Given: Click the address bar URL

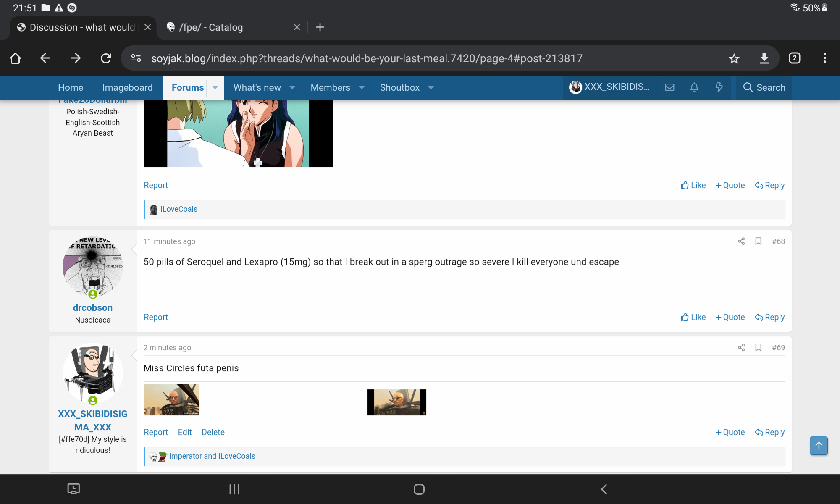Looking at the screenshot, I should tap(367, 58).
